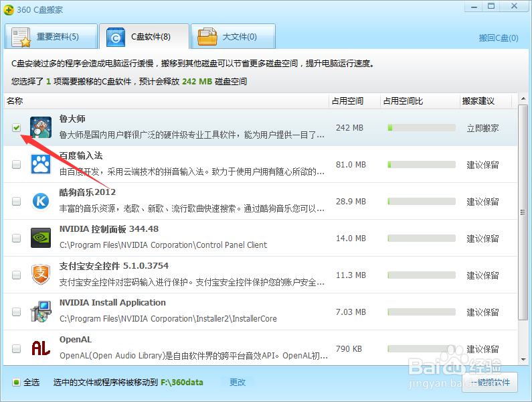The width and height of the screenshot is (532, 402).
Task: Switch to the C盘软件(8) tab
Action: tap(144, 37)
